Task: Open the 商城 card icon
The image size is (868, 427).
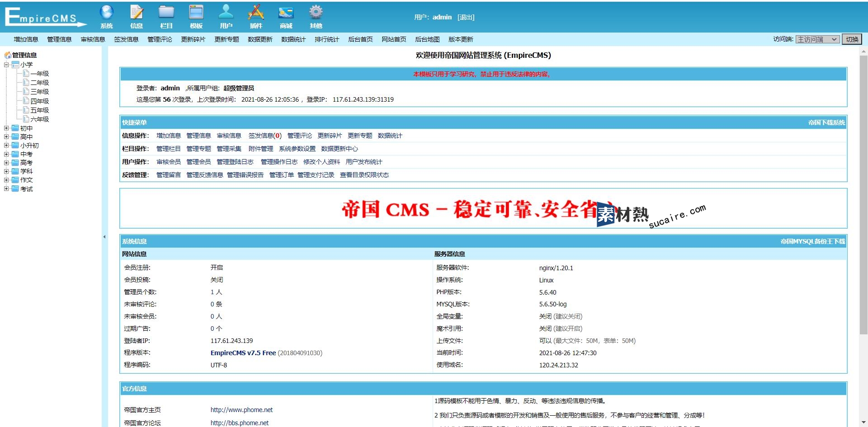Action: pyautogui.click(x=286, y=12)
